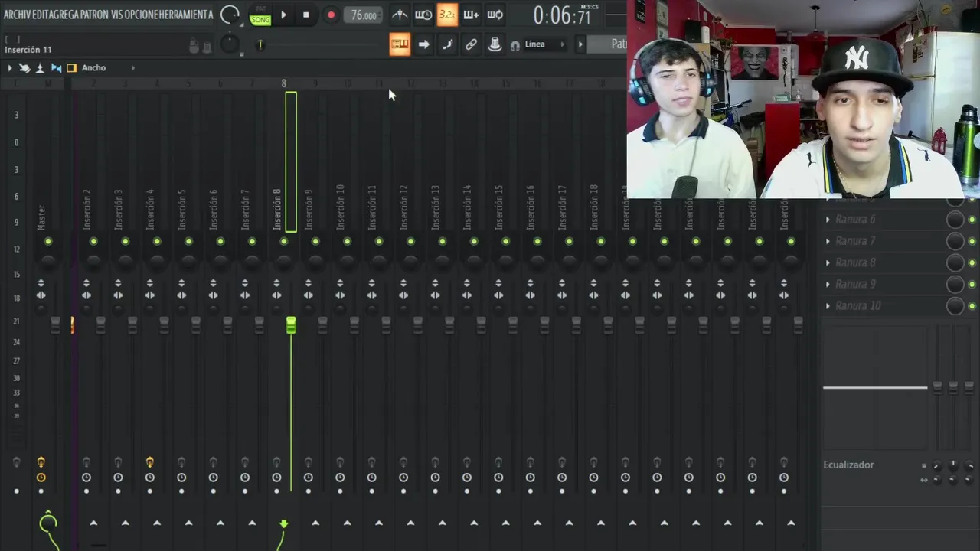Select the Inserción 11 track label
The width and height of the screenshot is (980, 551).
(371, 207)
